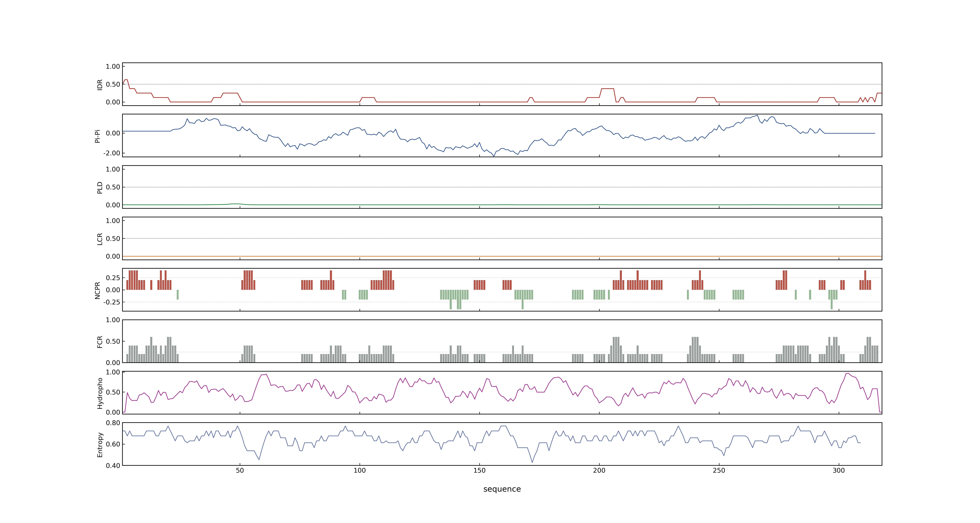Click the x-axis tick label 250
Viewport: 980px width, 523px height.
point(719,470)
